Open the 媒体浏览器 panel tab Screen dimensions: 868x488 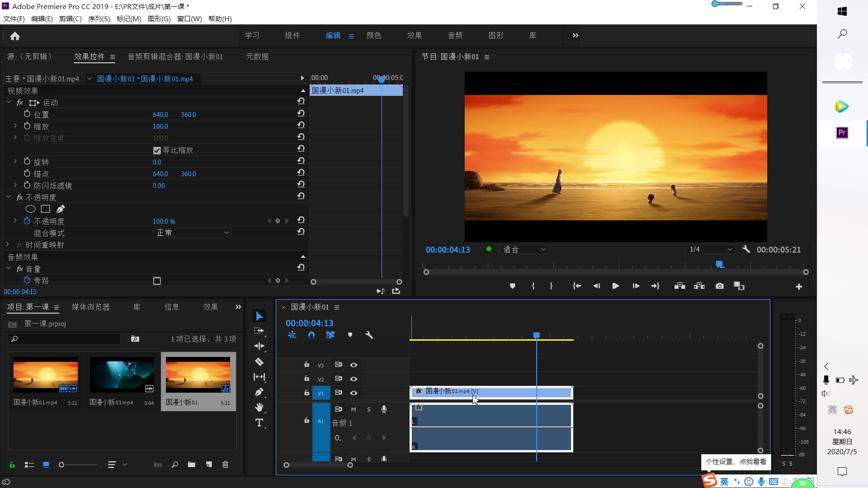(90, 307)
